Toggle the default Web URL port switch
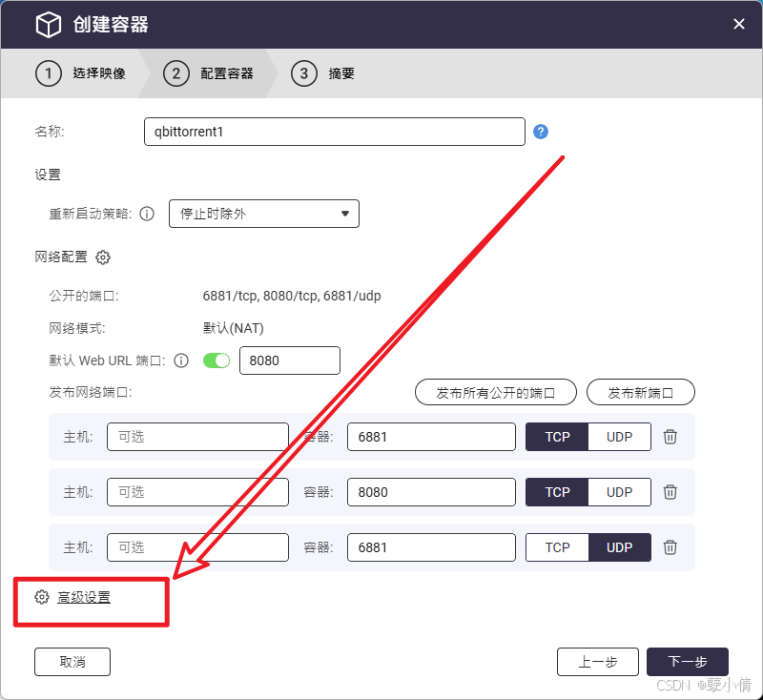 point(217,360)
